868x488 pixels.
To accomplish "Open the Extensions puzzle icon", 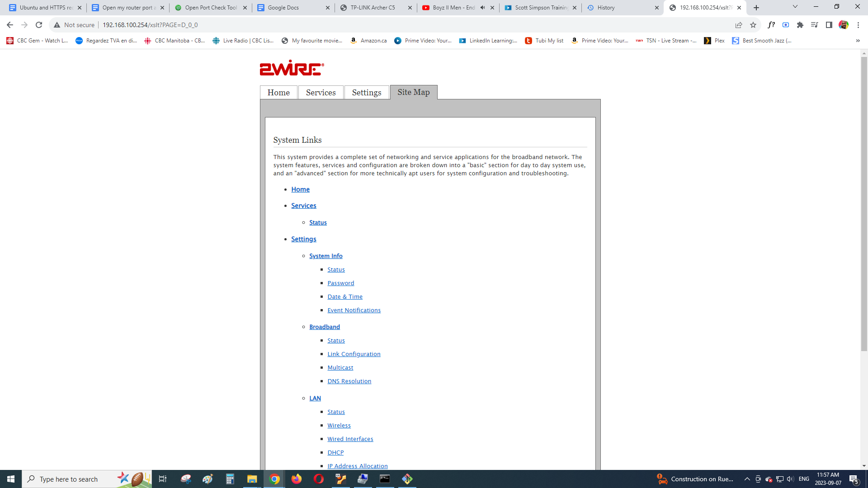I will click(x=800, y=25).
